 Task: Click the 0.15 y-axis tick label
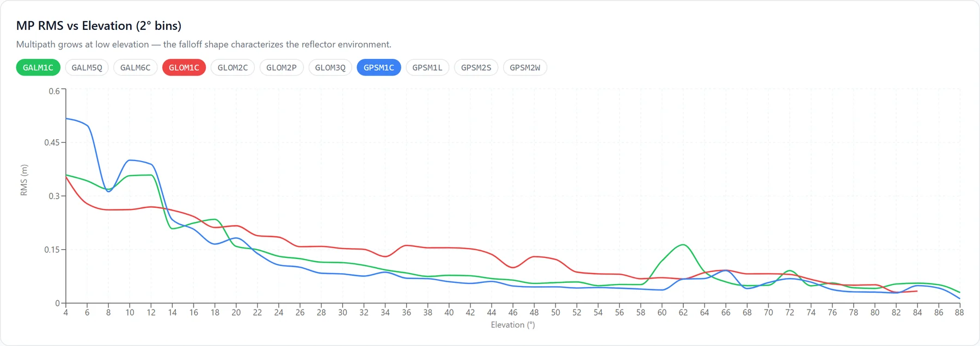[52, 250]
